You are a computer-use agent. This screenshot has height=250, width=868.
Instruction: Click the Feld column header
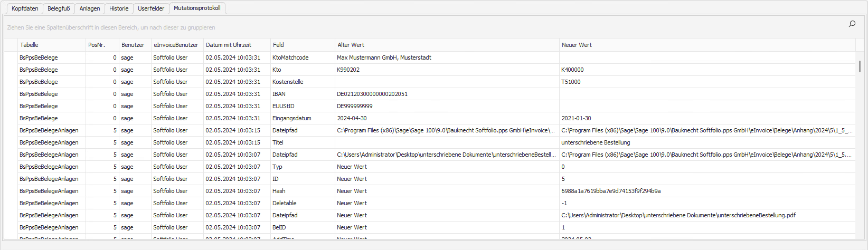click(x=302, y=45)
